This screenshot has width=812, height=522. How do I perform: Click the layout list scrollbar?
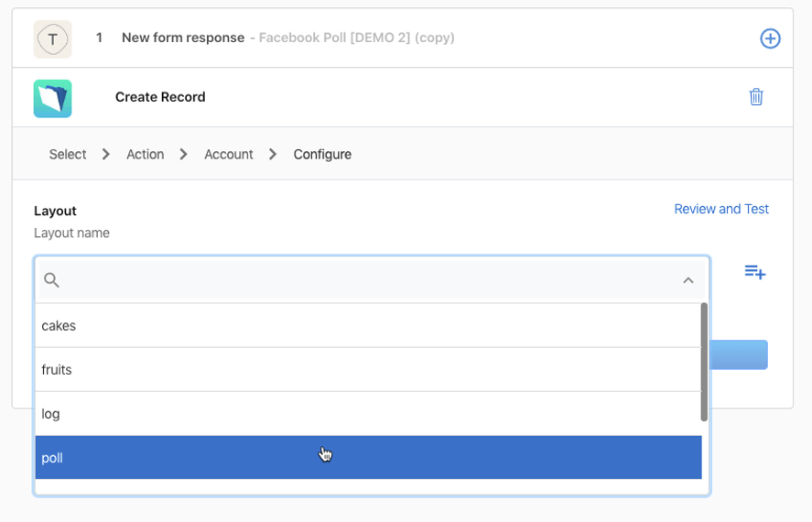704,362
